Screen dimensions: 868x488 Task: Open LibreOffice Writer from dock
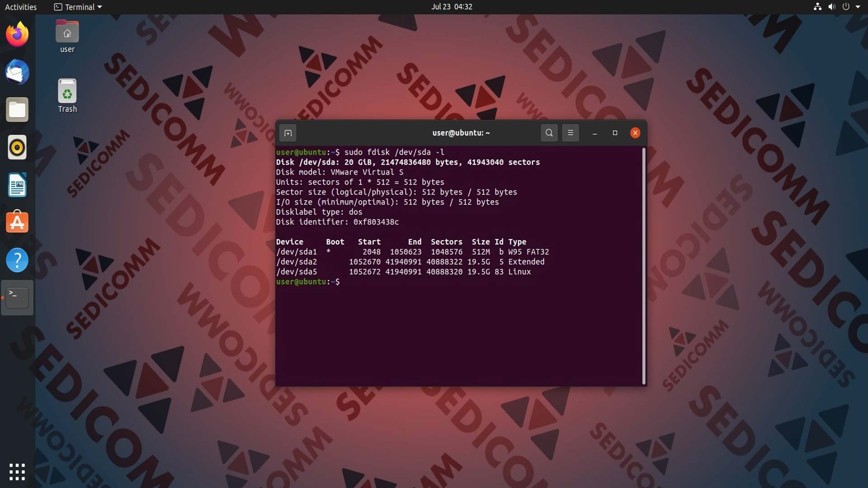[x=17, y=185]
